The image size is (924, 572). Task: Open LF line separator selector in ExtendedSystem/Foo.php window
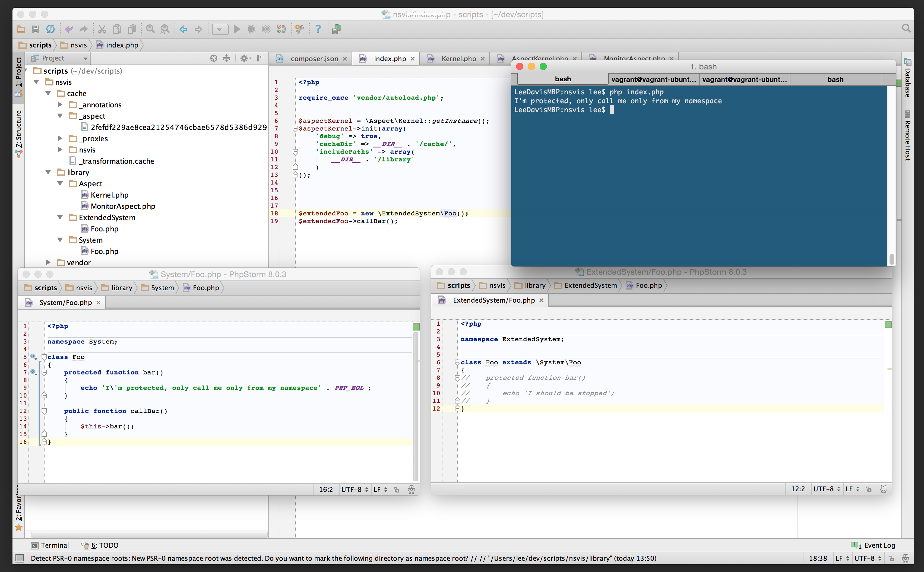coord(852,489)
